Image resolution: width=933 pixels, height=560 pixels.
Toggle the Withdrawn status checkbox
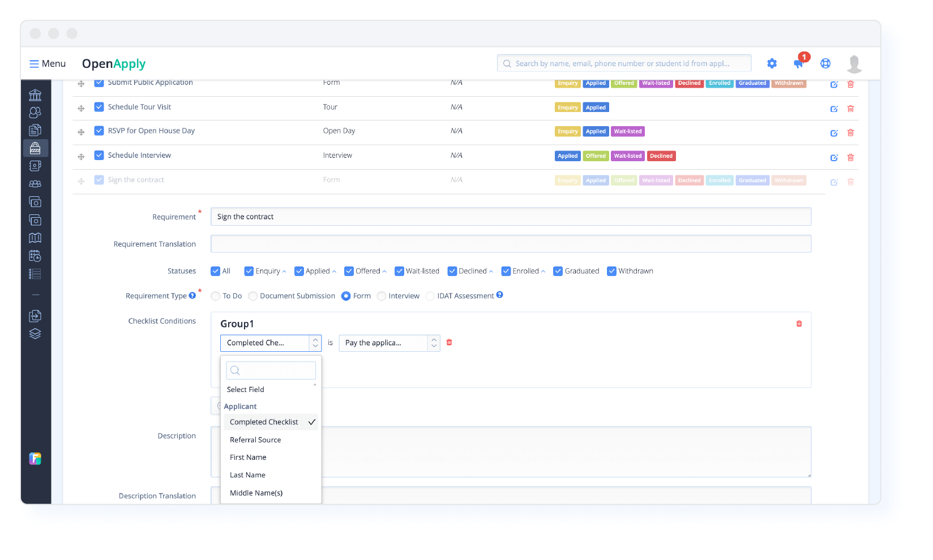pyautogui.click(x=611, y=271)
